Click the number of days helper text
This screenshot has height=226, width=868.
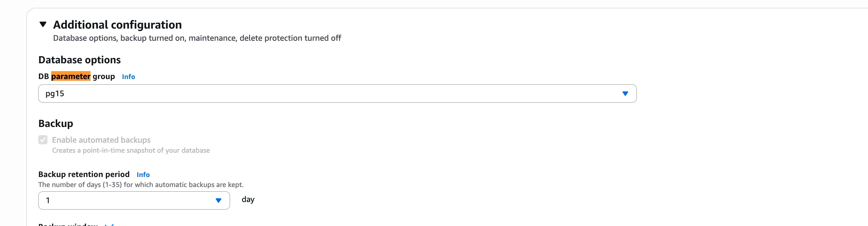(141, 185)
